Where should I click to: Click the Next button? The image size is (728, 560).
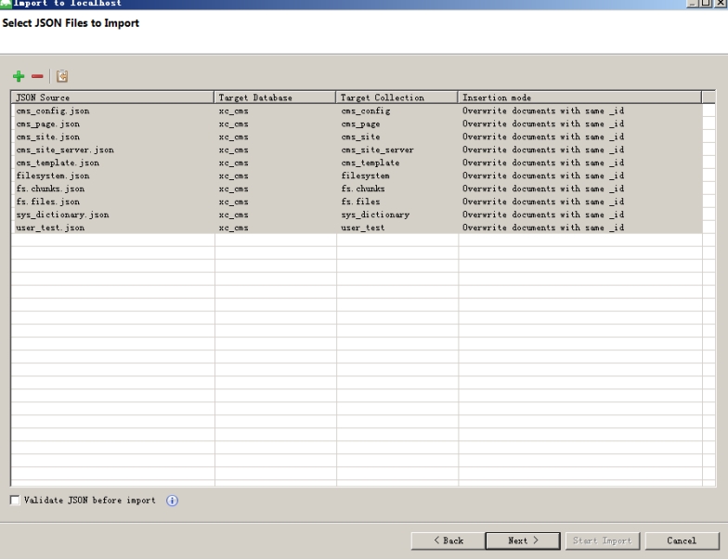click(523, 540)
